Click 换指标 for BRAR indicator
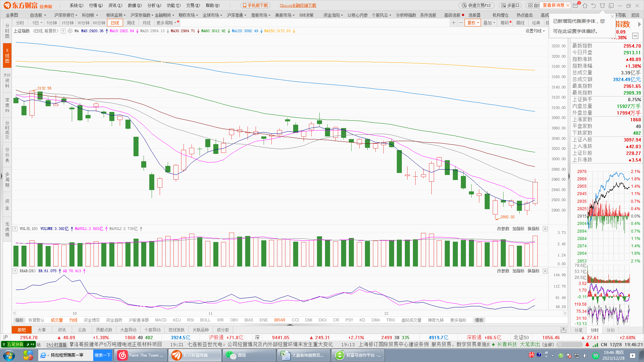Viewport: 644px width, 362px height. tap(533, 271)
